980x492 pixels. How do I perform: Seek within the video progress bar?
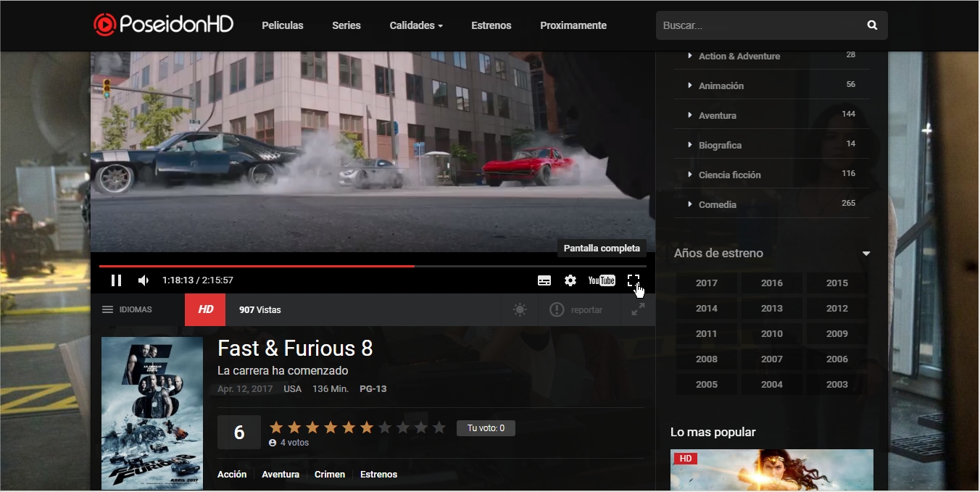373,267
